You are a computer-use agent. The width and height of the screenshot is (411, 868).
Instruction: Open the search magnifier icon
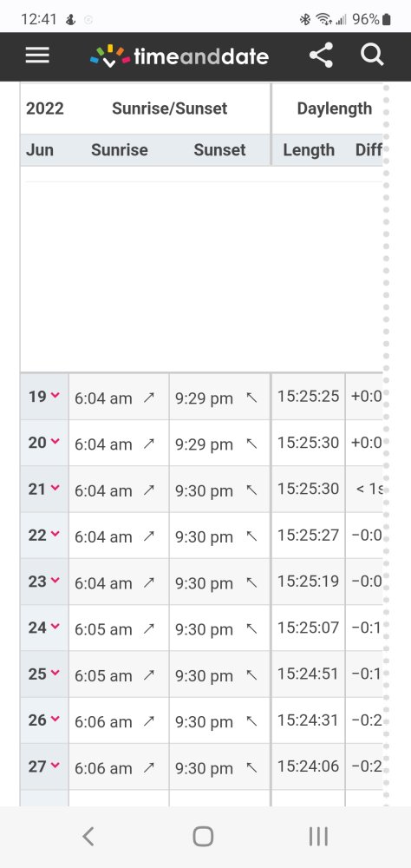coord(372,56)
